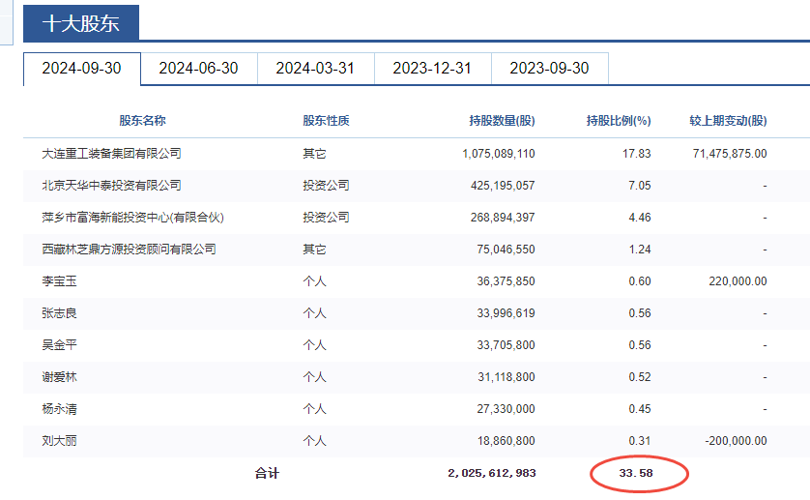
Task: Click the 合计 total row label
Action: (x=267, y=473)
